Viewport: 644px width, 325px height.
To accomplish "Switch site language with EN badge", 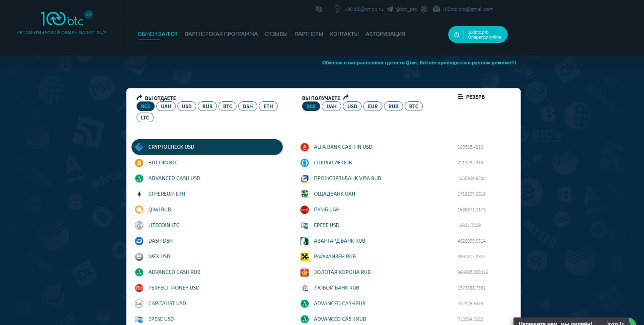I will [88, 15].
